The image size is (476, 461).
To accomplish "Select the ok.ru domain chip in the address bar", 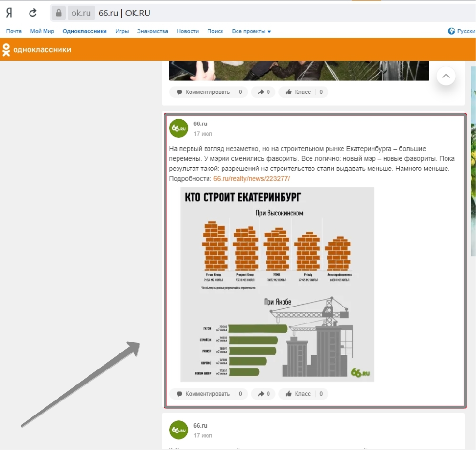I will [x=81, y=13].
